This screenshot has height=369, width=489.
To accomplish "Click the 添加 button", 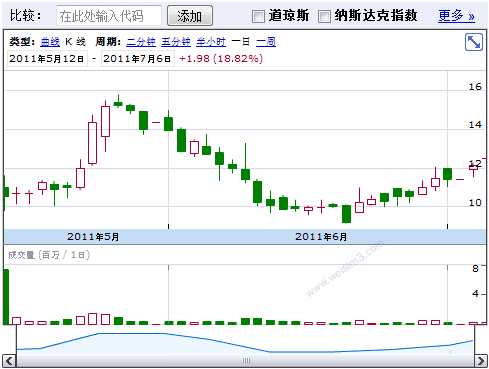I will [190, 16].
